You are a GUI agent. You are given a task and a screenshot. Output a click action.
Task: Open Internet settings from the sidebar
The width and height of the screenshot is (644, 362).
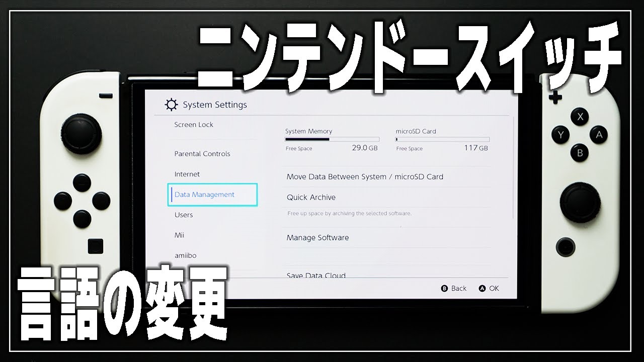pyautogui.click(x=187, y=174)
